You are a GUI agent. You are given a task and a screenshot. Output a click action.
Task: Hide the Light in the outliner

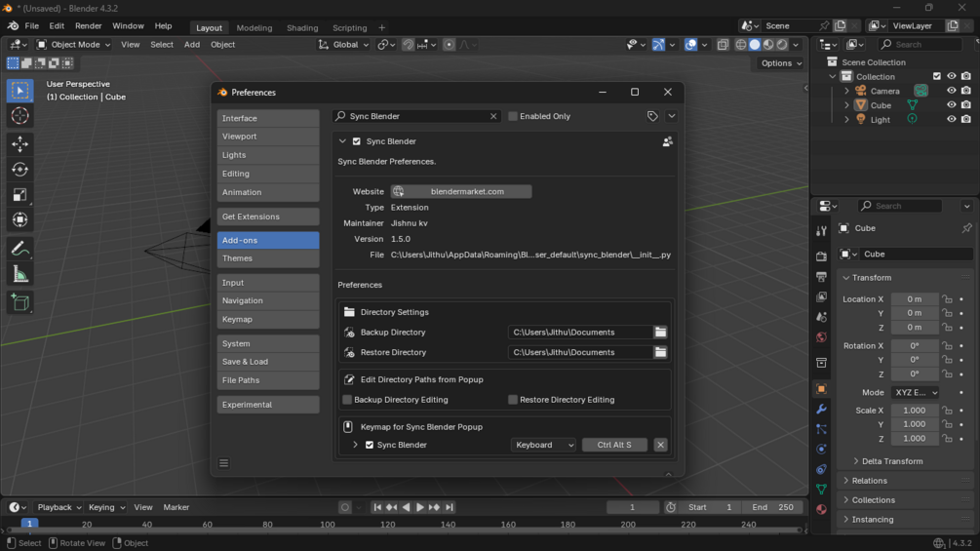pos(952,119)
